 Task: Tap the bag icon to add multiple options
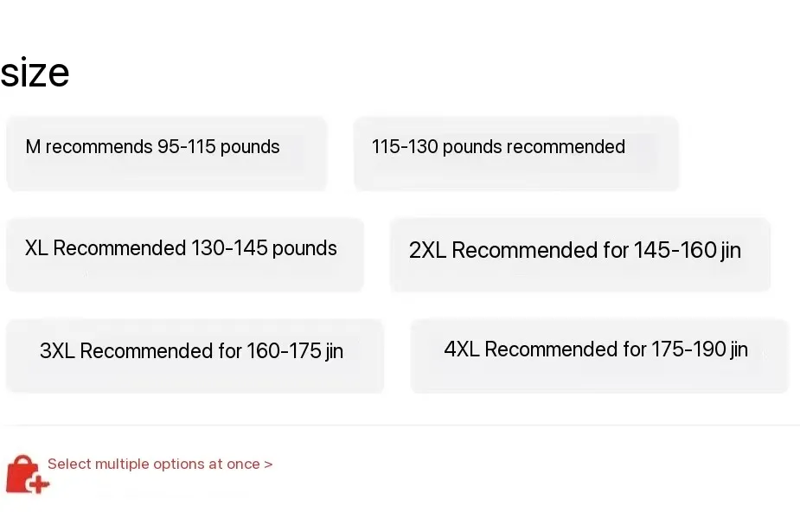point(27,474)
